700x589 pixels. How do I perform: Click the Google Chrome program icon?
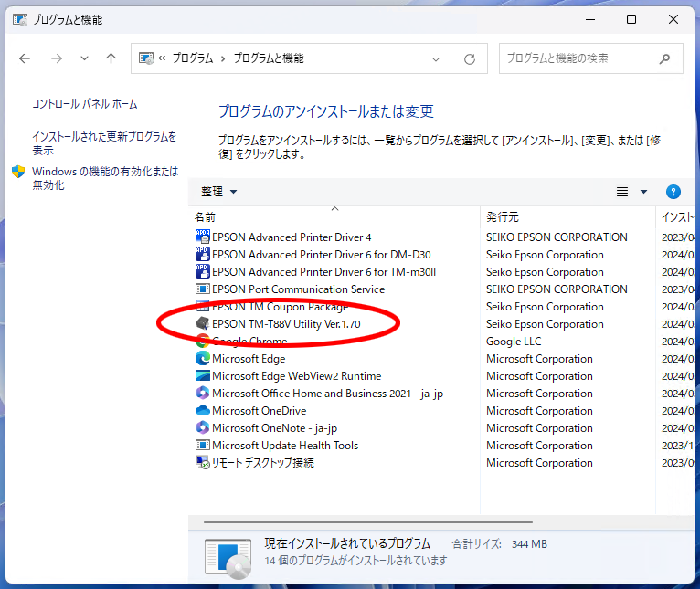pyautogui.click(x=203, y=342)
